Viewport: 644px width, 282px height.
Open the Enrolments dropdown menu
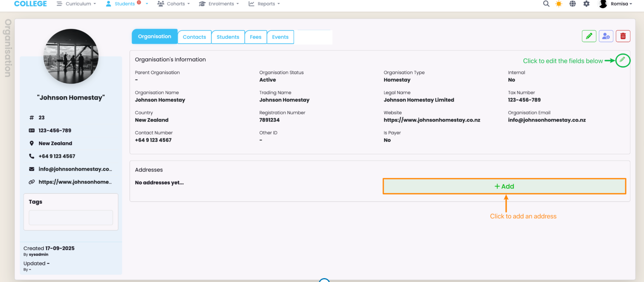point(219,4)
